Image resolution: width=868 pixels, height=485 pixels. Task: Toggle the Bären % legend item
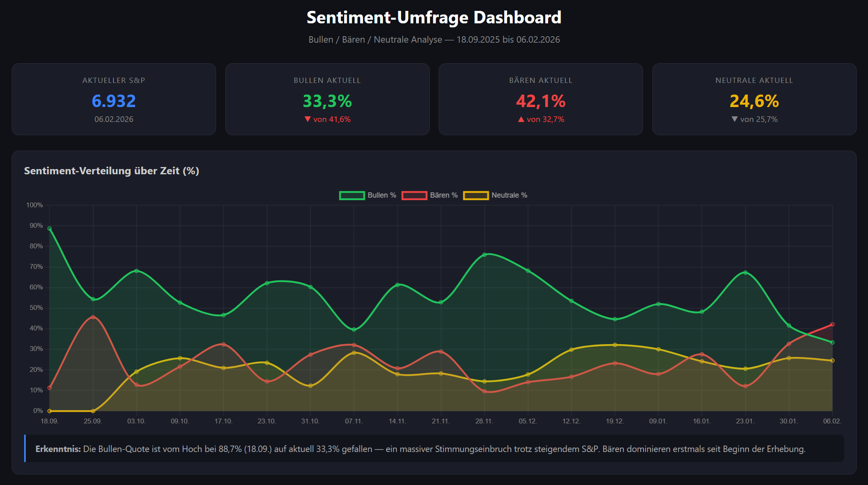[443, 195]
